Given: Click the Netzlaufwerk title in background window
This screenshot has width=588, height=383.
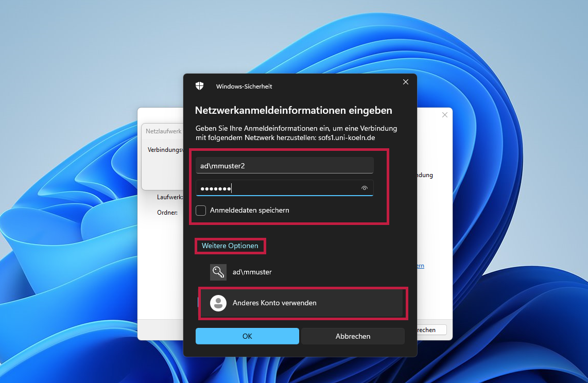Looking at the screenshot, I should [164, 131].
